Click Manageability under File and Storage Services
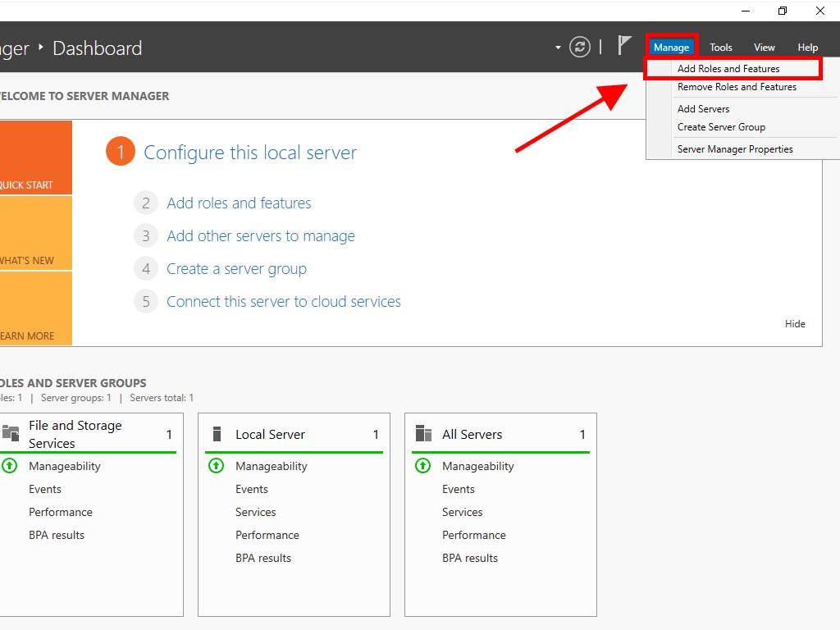This screenshot has height=630, width=840. [65, 466]
